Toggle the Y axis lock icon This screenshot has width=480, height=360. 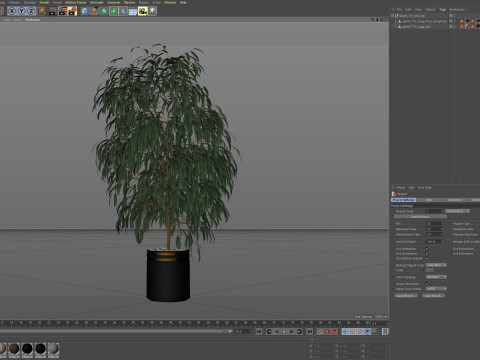22,11
